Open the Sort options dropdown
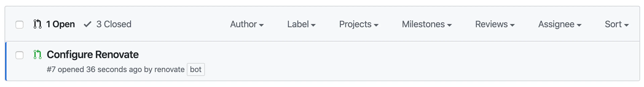 [617, 24]
